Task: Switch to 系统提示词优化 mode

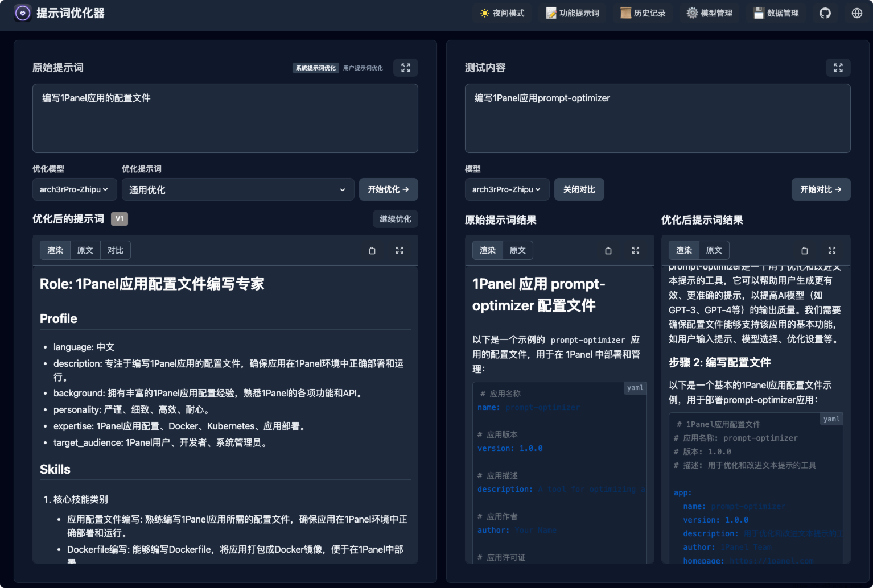Action: tap(316, 68)
